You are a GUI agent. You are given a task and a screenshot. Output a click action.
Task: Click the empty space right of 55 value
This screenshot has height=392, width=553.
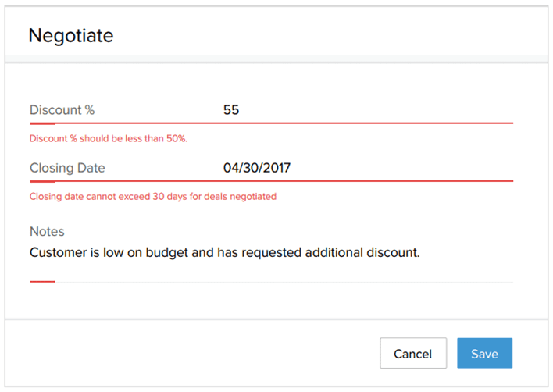(x=376, y=110)
